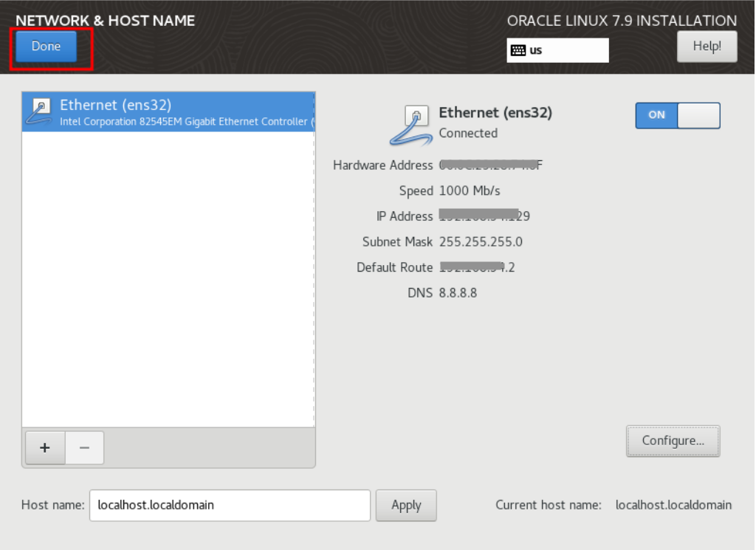
Task: Toggle the Ethernet ON switch
Action: coord(678,115)
